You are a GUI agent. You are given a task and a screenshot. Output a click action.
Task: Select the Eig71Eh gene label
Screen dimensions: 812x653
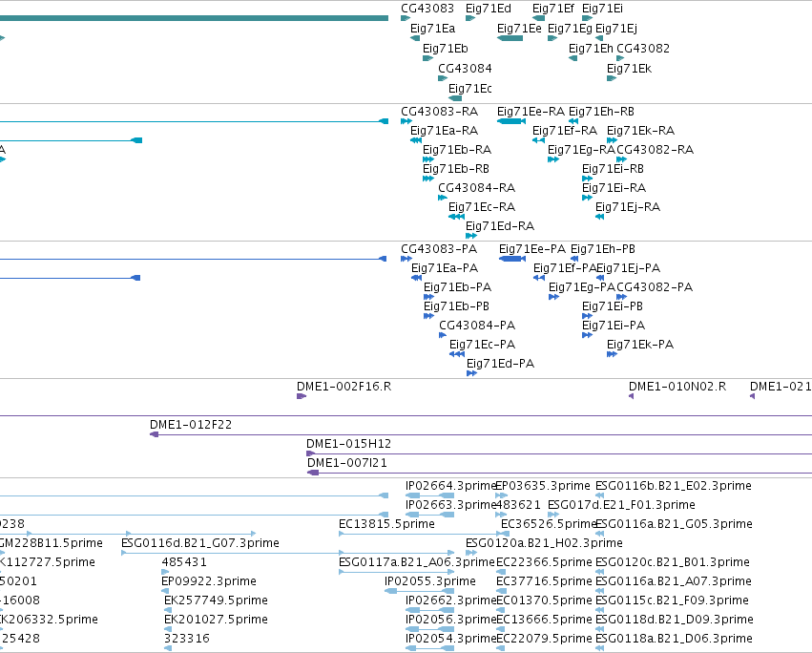point(591,48)
